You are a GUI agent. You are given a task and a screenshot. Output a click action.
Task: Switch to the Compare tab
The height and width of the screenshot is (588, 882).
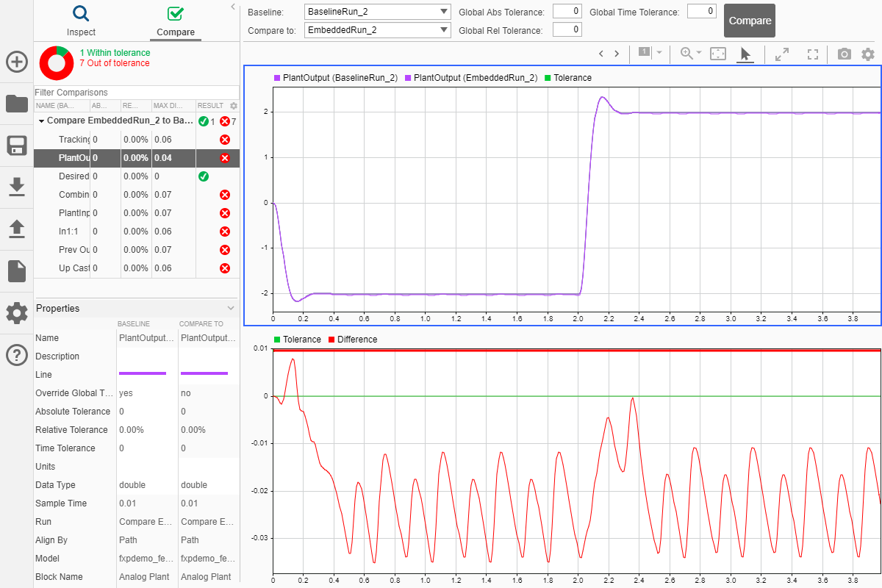click(x=176, y=21)
